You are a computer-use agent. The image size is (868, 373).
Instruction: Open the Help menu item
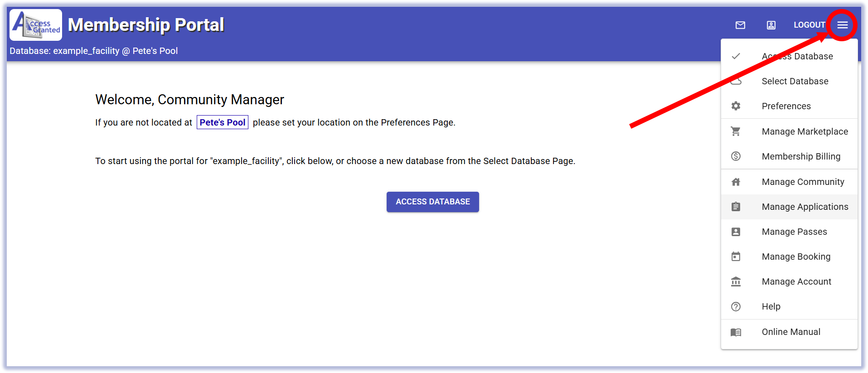tap(771, 306)
